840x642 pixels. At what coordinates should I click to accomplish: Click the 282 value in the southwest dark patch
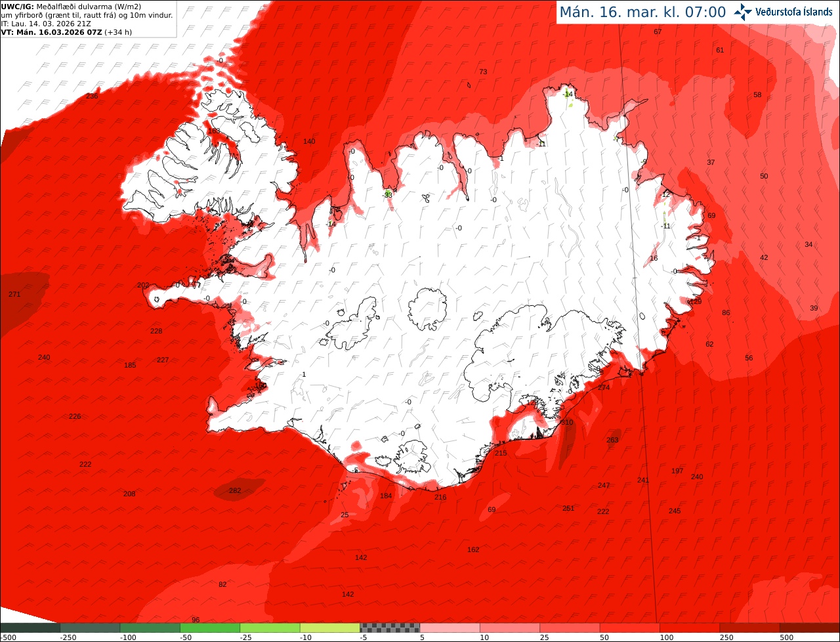235,491
